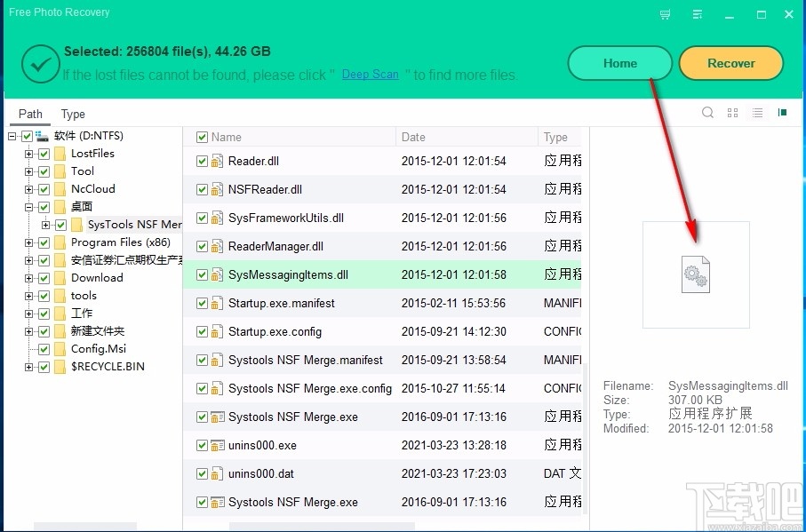
Task: Uncheck the Reader.dll checkbox
Action: pos(202,162)
